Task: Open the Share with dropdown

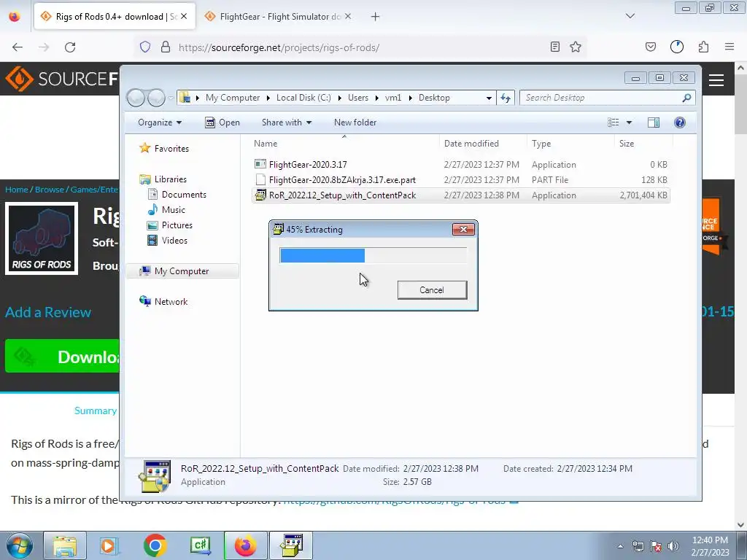Action: pos(286,122)
